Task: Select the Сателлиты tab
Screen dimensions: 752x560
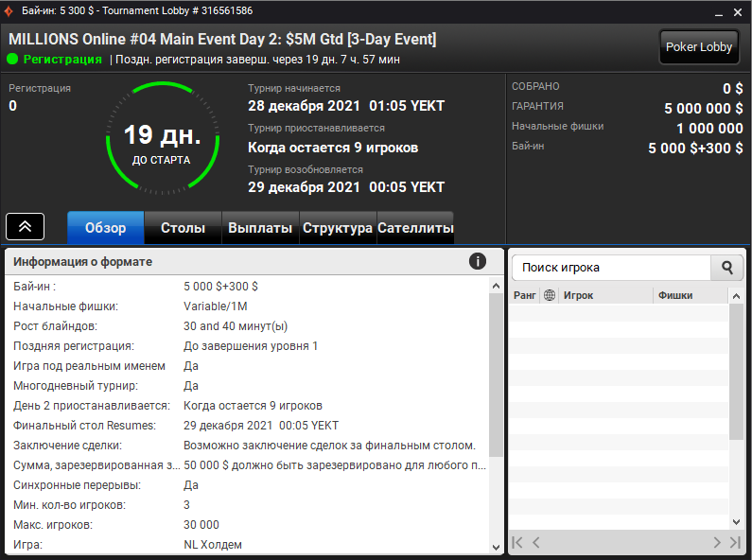Action: (x=414, y=228)
